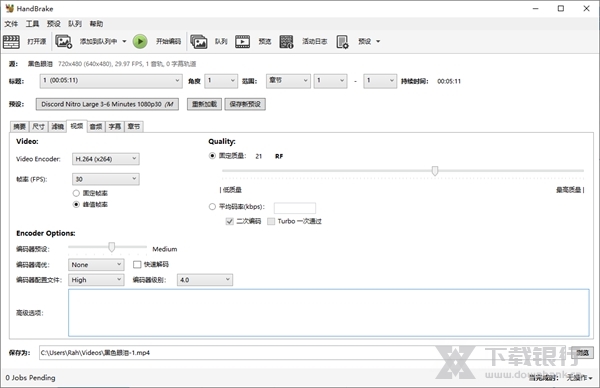
Task: Select the peak framerate radio button
Action: click(x=76, y=204)
